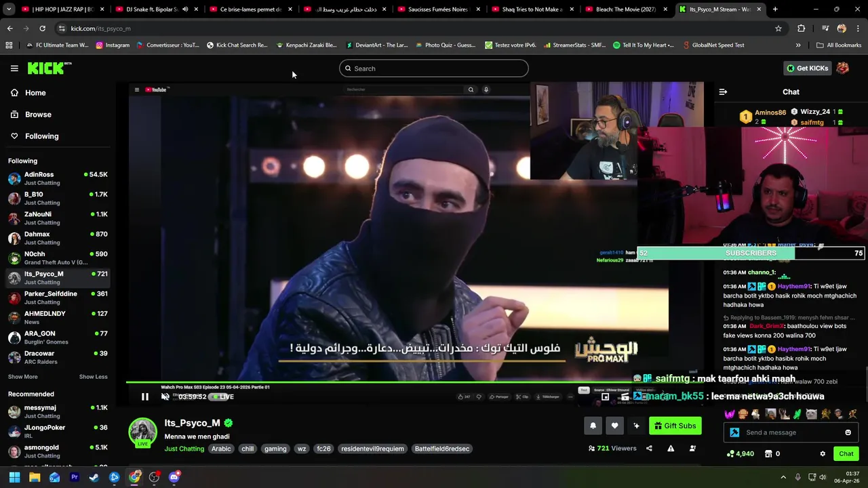
Task: Select the purple W emote
Action: 730,414
